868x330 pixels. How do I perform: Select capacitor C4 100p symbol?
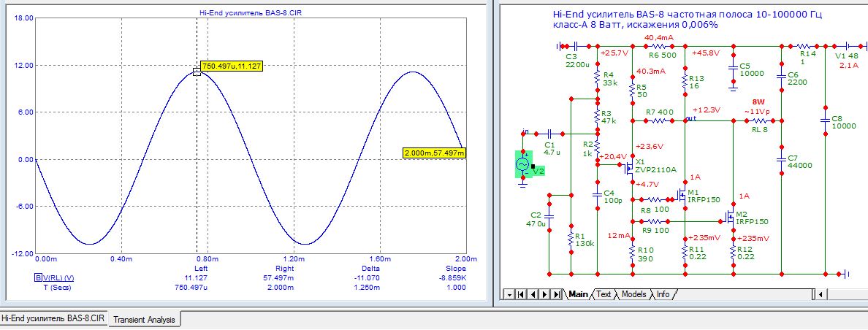598,194
